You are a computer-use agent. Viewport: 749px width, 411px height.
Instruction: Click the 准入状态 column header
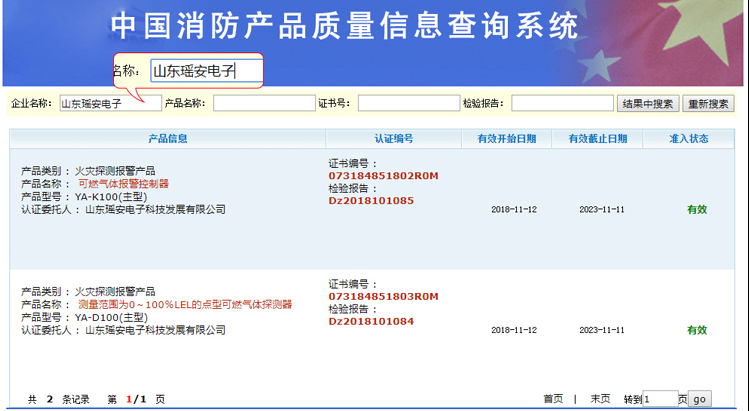pyautogui.click(x=689, y=139)
